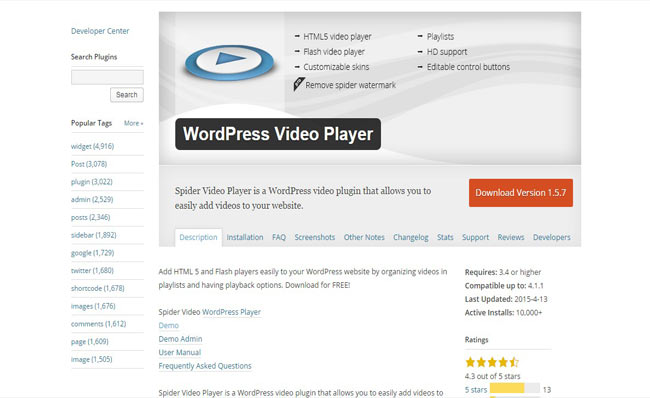
Task: Click 'Compatible up to: 4.1.1' text
Action: (x=504, y=286)
